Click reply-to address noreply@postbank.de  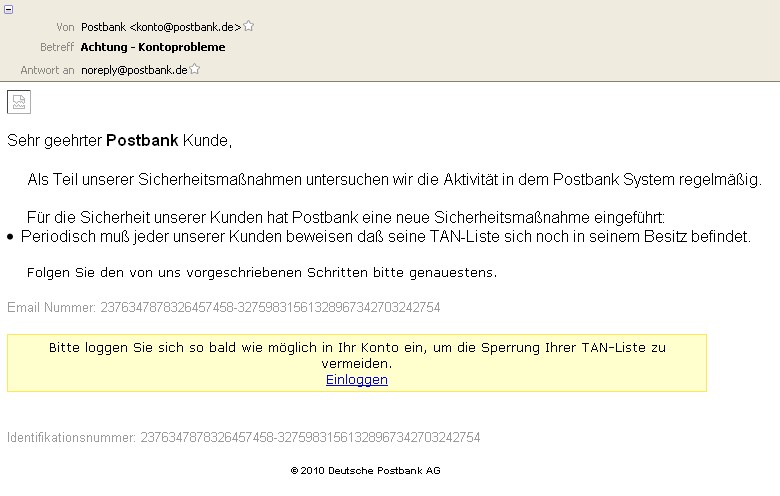134,70
